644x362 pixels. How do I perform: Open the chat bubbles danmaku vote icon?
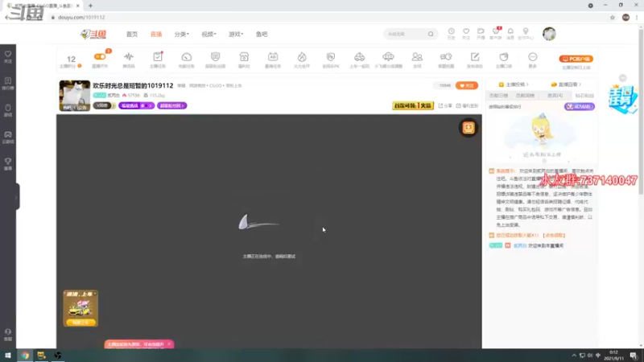446,59
